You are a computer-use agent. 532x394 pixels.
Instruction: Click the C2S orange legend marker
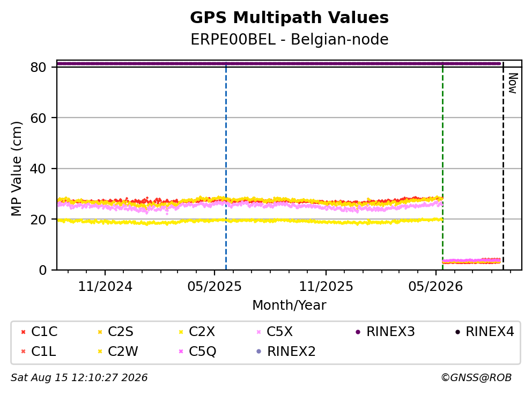pos(100,332)
